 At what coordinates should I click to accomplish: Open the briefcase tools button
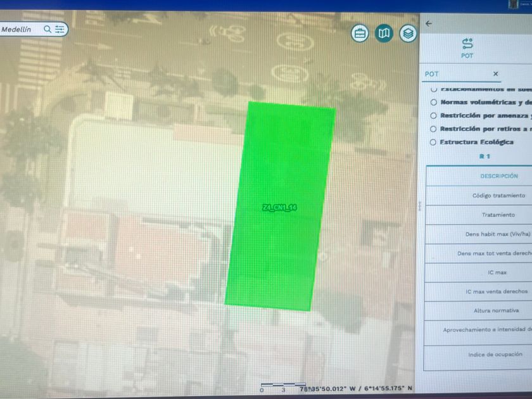[x=360, y=33]
